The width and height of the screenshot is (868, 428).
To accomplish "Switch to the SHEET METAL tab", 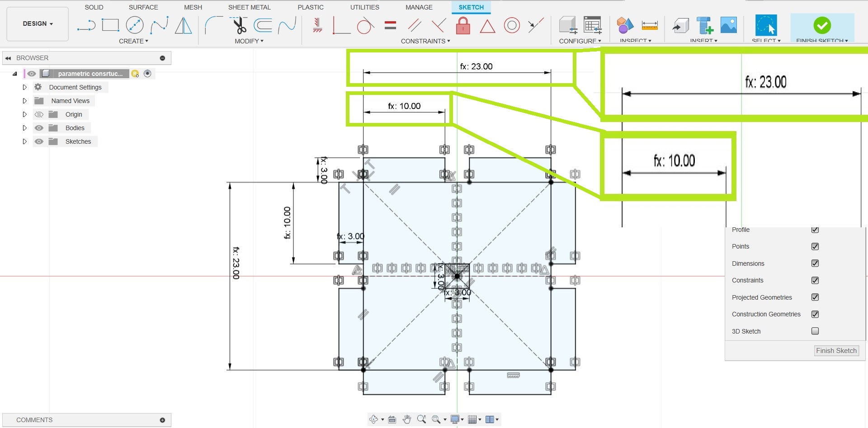I will 249,7.
